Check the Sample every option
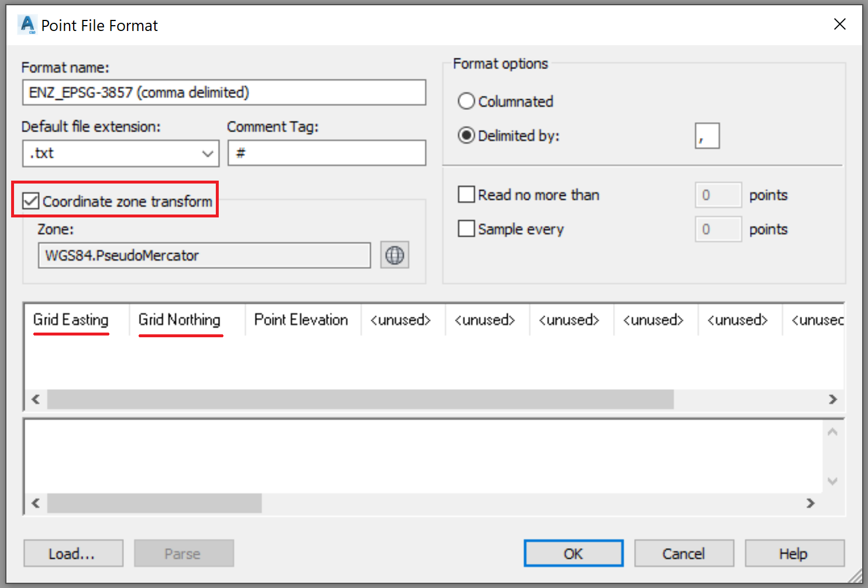The image size is (868, 588). pyautogui.click(x=466, y=229)
